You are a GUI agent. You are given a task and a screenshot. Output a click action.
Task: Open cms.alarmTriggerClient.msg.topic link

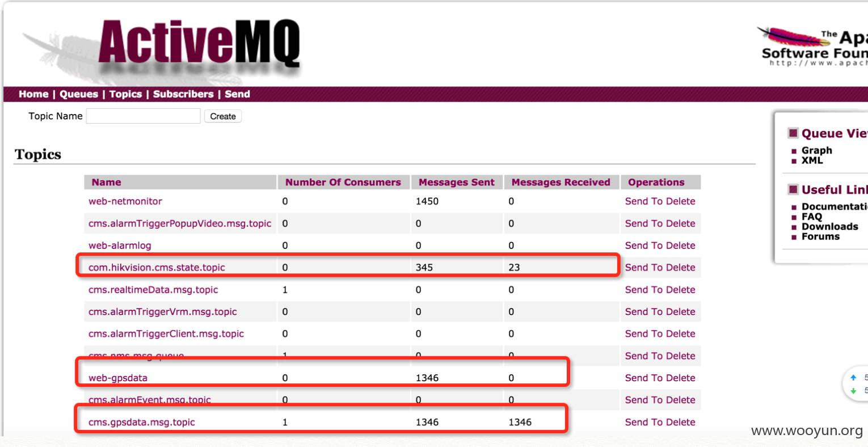click(166, 334)
